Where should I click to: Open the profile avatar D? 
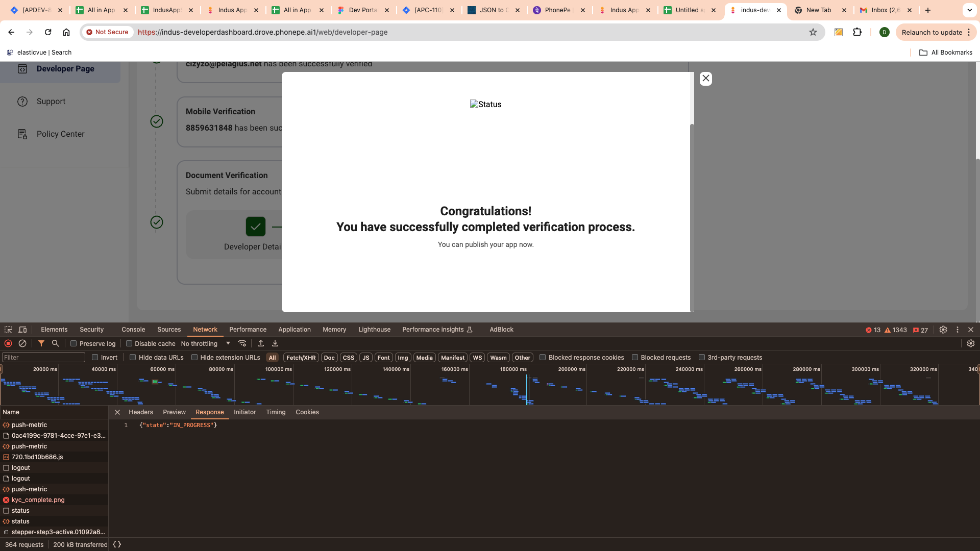click(885, 32)
